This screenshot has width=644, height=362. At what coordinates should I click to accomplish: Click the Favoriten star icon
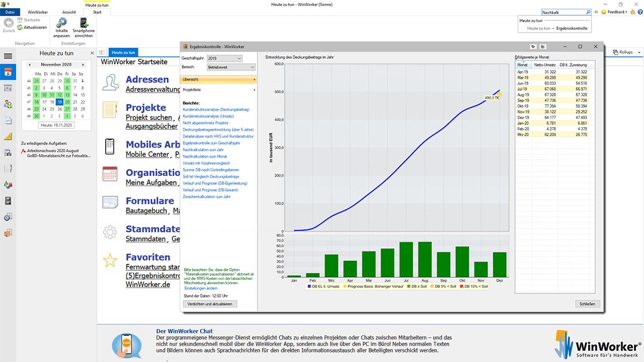(110, 261)
